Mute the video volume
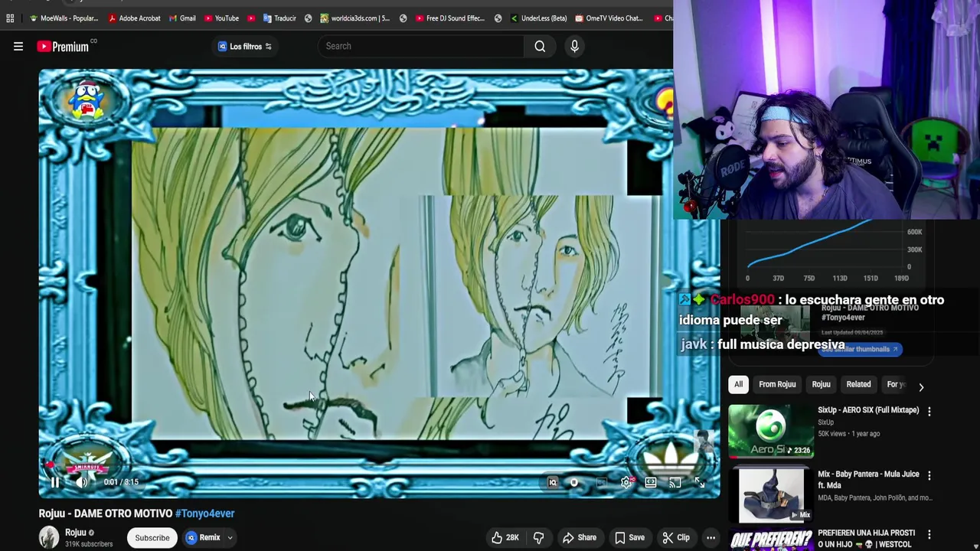This screenshot has height=551, width=980. point(82,482)
